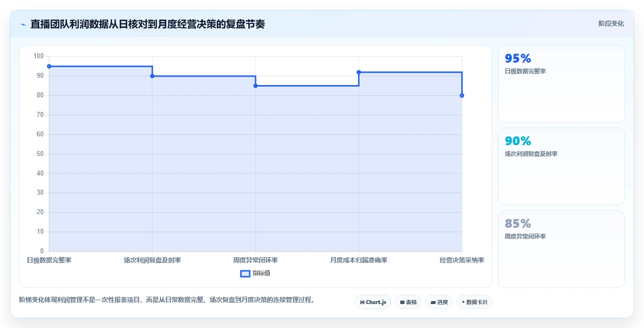Click x-axis label 周度异常闭环率
The width and height of the screenshot is (644, 328).
pyautogui.click(x=256, y=261)
